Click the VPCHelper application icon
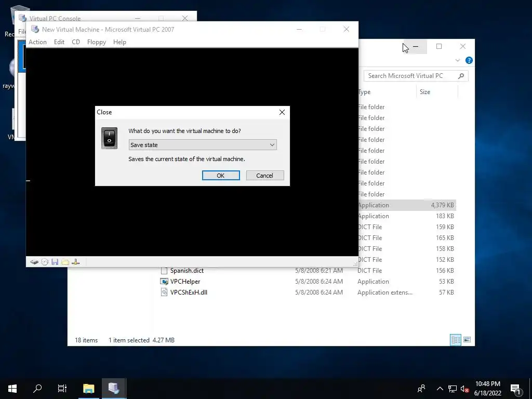 (164, 281)
